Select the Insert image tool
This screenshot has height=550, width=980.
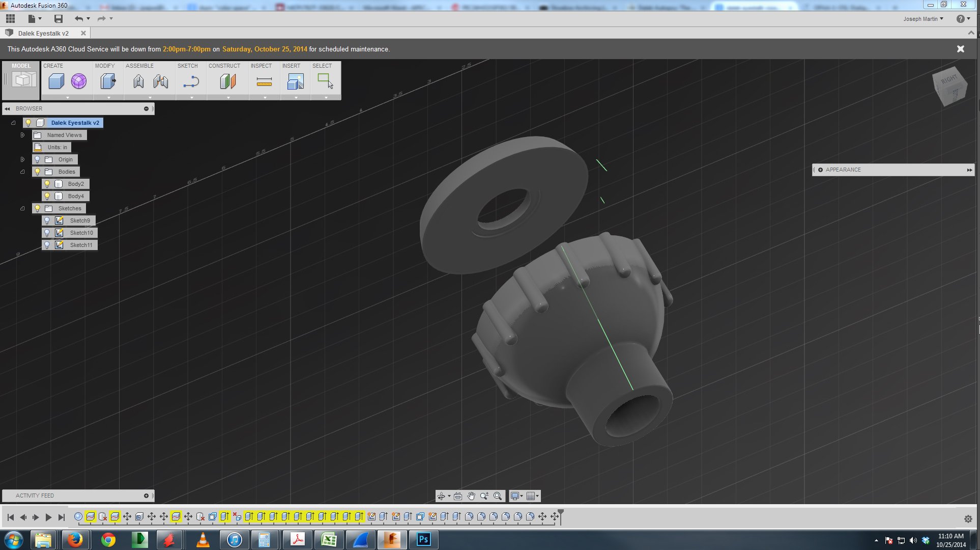(x=295, y=81)
